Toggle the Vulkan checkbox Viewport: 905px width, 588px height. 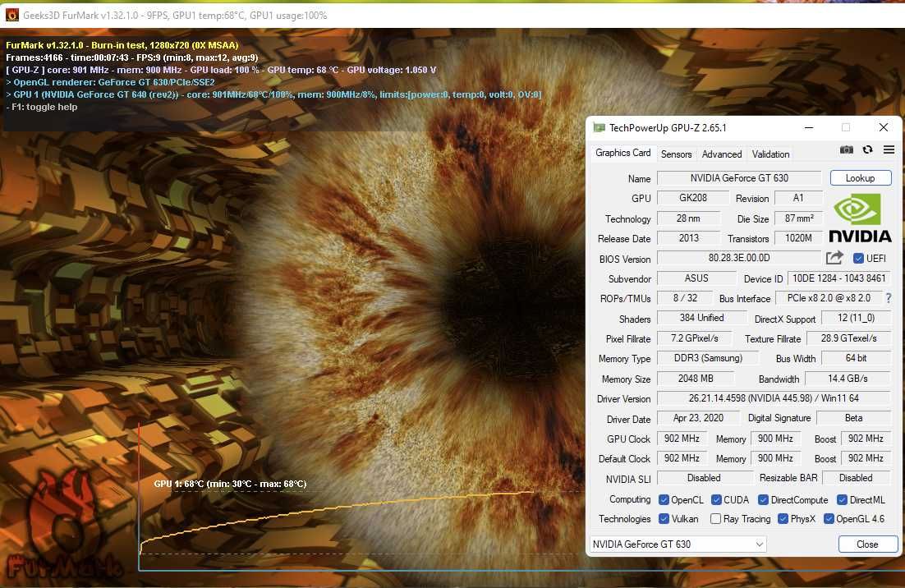664,519
